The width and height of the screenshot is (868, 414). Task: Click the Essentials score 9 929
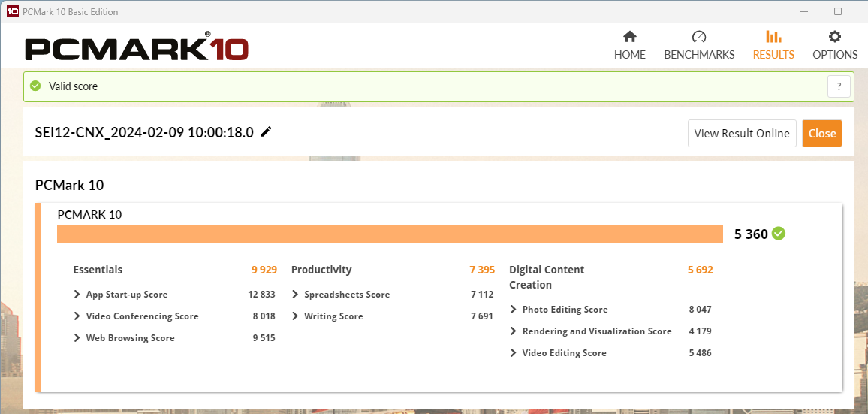point(264,270)
